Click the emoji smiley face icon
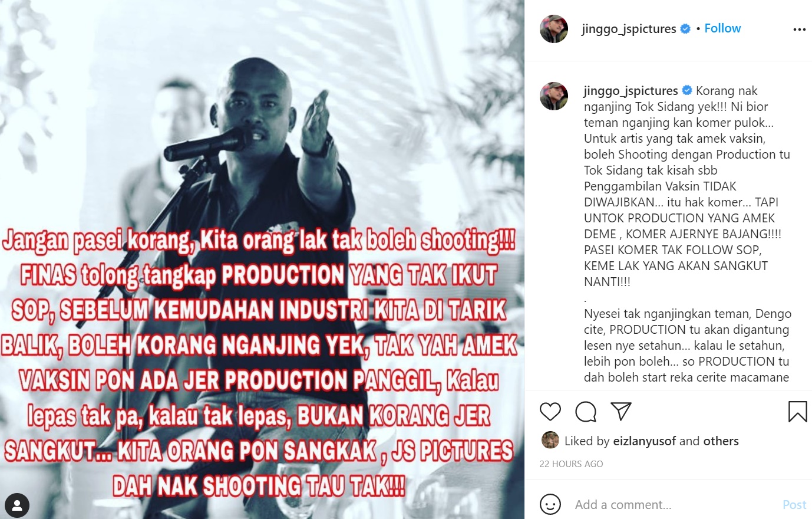This screenshot has width=812, height=519. point(550,505)
